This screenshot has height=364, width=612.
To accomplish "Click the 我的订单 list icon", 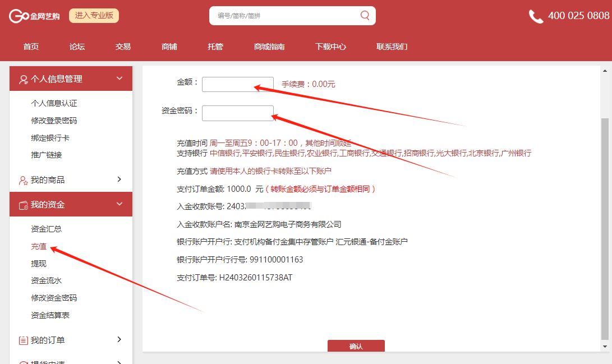I will point(23,340).
